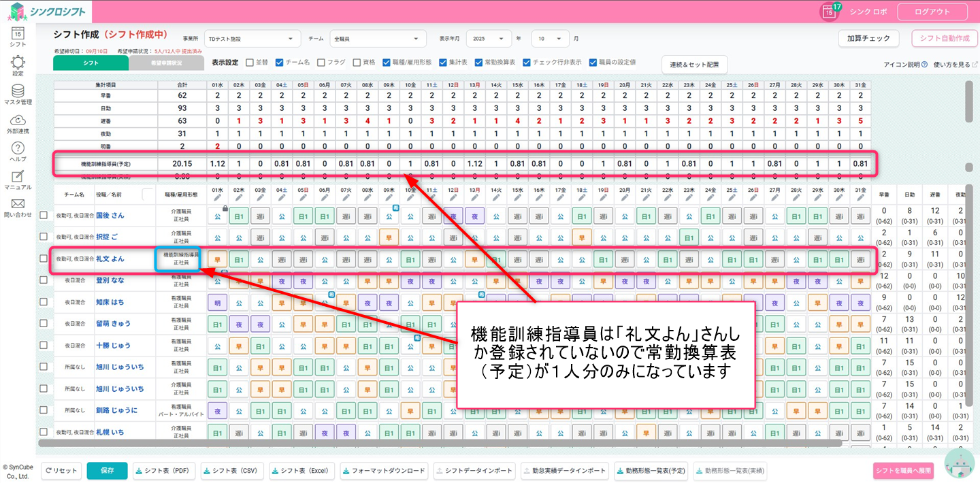Viewport: 980px width, 483px height.
Task: Open the チーム dropdown showing 全職員
Action: tap(378, 39)
